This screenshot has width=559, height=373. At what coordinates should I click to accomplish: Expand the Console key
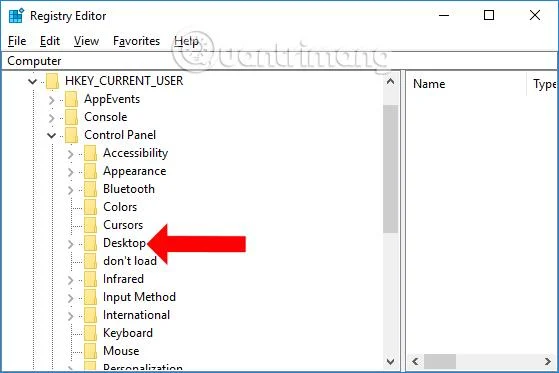click(x=52, y=118)
